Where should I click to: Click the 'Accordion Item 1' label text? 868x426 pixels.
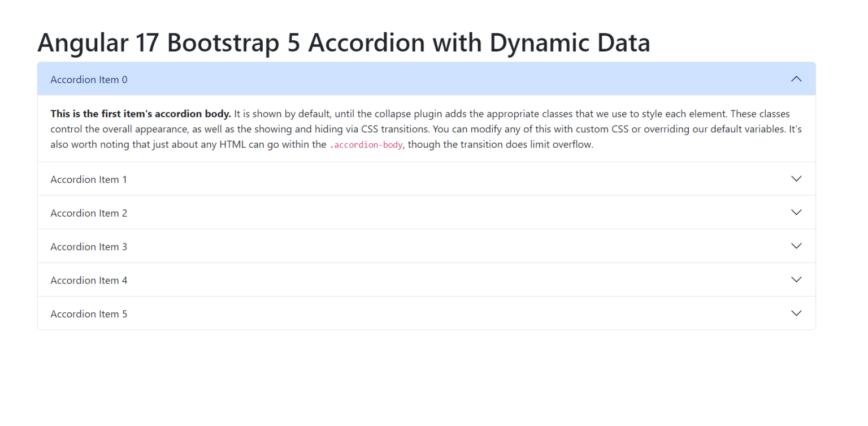(x=89, y=179)
